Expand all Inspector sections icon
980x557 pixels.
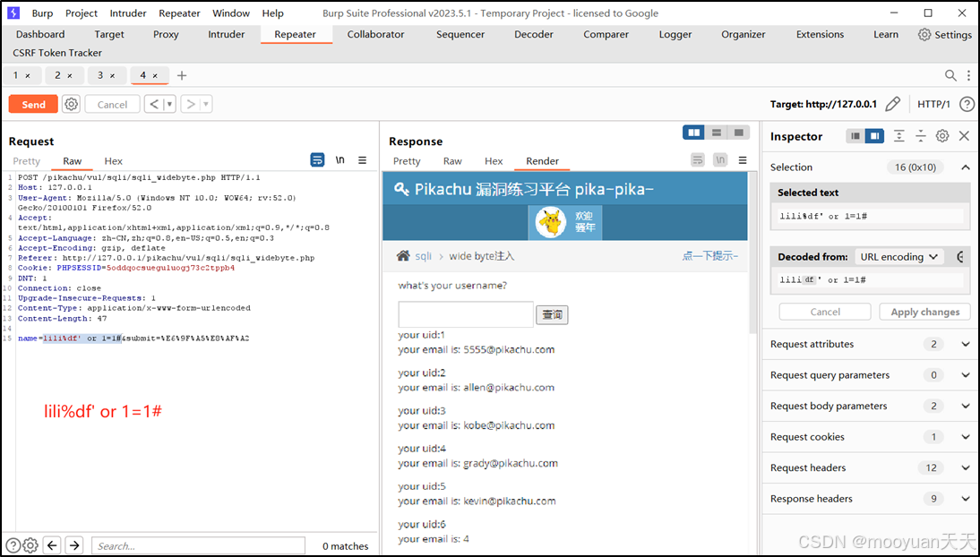click(898, 135)
